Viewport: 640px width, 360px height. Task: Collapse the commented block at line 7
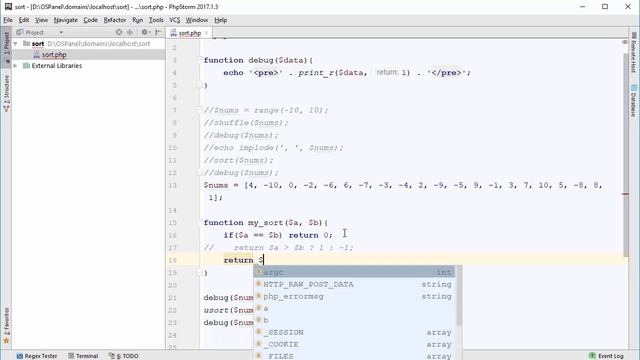tap(200, 110)
